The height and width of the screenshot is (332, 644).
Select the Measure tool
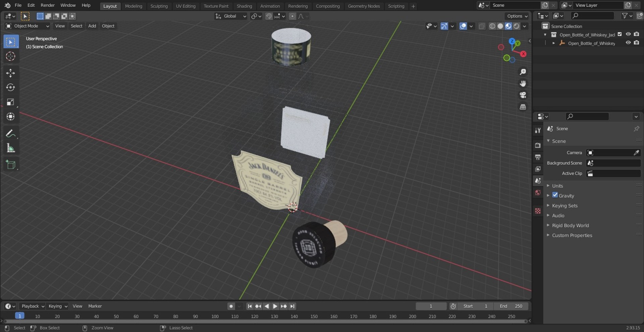tap(11, 148)
